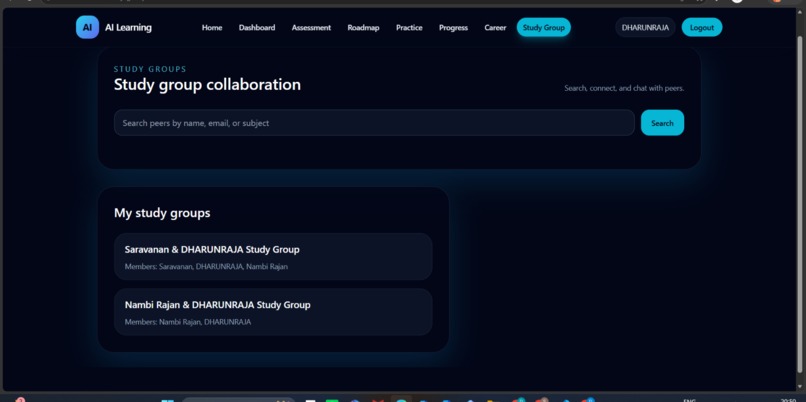Click the AI Learning brand name
The image size is (806, 402).
[x=128, y=28]
